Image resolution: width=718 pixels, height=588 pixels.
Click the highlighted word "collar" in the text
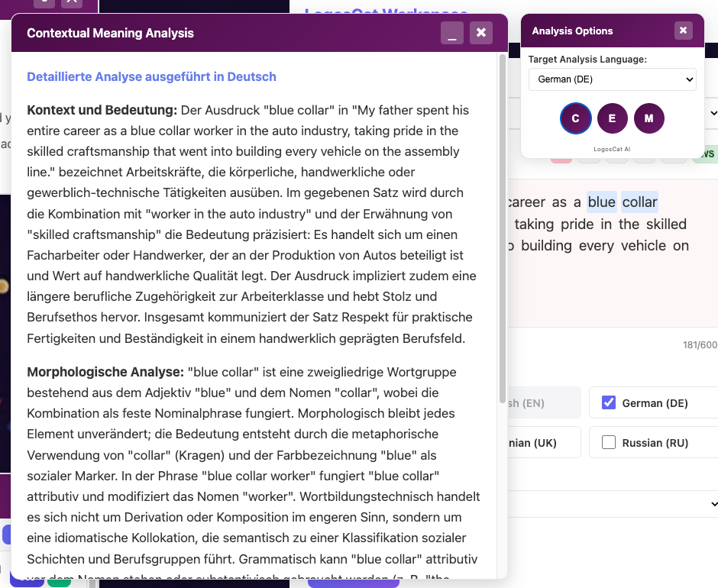[x=639, y=202]
